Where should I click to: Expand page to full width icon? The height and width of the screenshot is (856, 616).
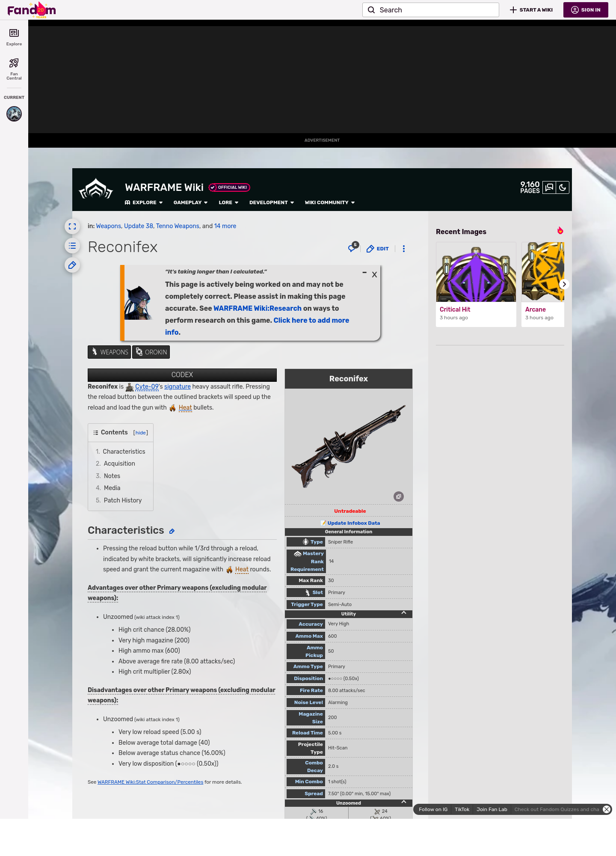click(x=72, y=226)
